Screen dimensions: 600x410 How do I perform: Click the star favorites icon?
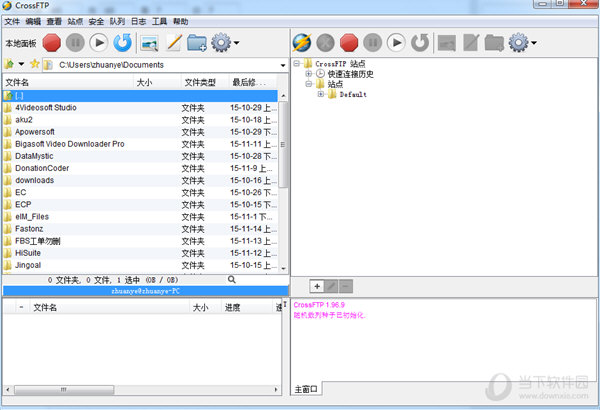click(35, 64)
